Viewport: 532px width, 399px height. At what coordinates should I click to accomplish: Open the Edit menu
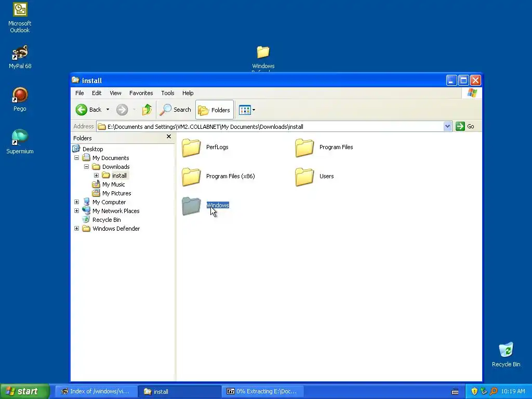click(97, 93)
